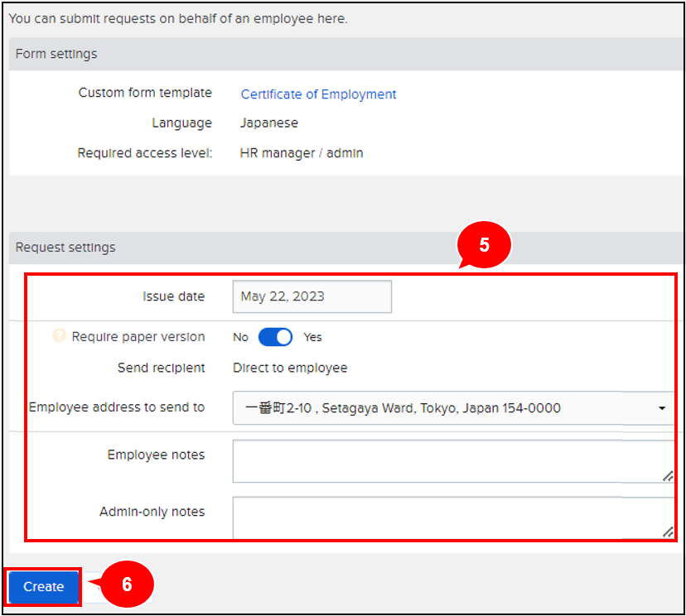Click the "HR manager / admin" access level text
Image resolution: width=686 pixels, height=616 pixels.
pos(301,153)
